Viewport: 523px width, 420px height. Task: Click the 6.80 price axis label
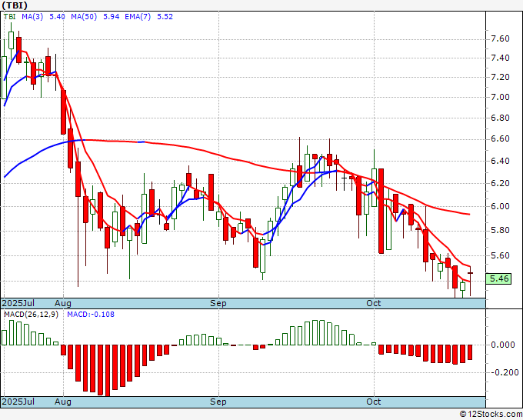point(501,118)
